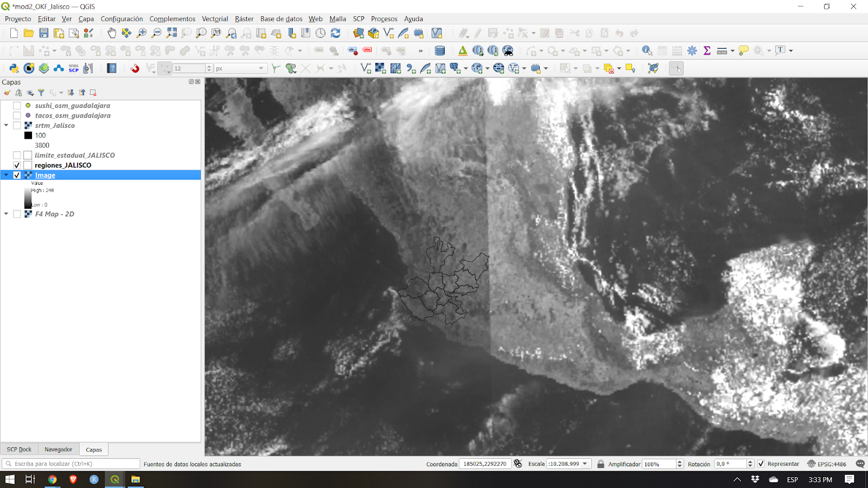The height and width of the screenshot is (488, 868).
Task: Enable the sushi_osm_guadalajara layer checkbox
Action: tap(17, 106)
